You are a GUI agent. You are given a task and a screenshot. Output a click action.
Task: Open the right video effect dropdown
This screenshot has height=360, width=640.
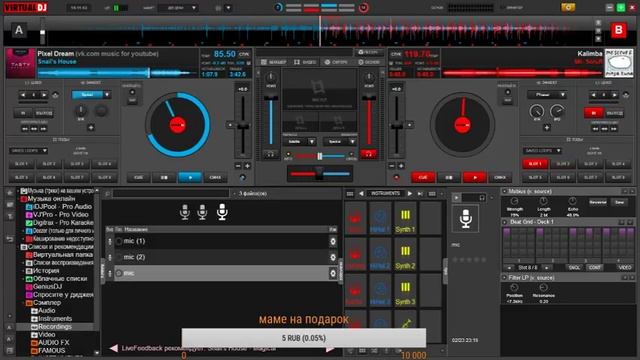point(340,142)
